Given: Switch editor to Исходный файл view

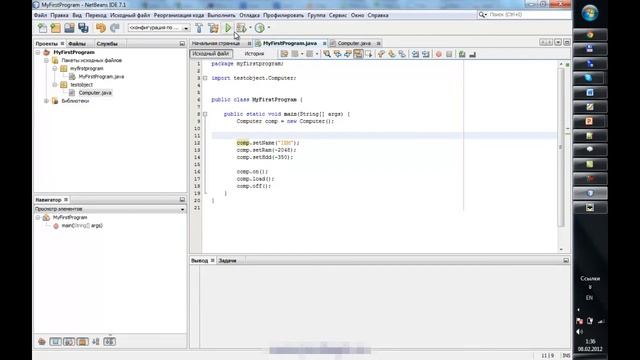Looking at the screenshot, I should click(x=211, y=54).
